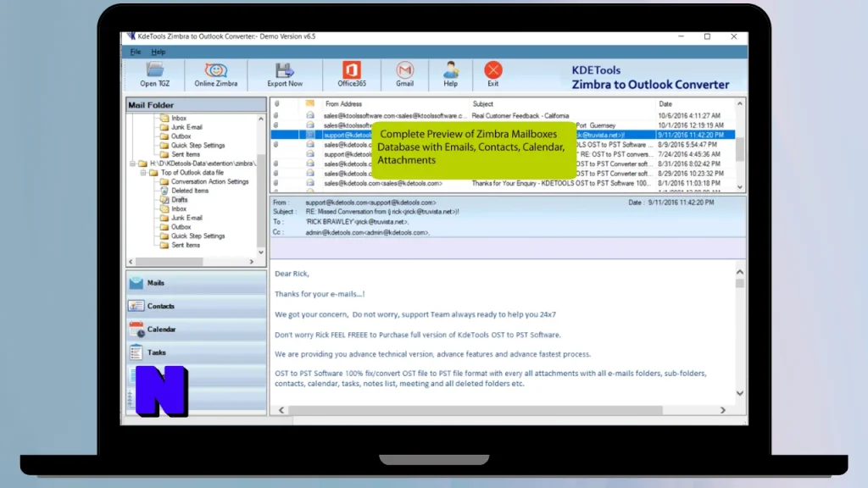Click the scroll-up arrow of the Mail Folder tree

click(261, 119)
